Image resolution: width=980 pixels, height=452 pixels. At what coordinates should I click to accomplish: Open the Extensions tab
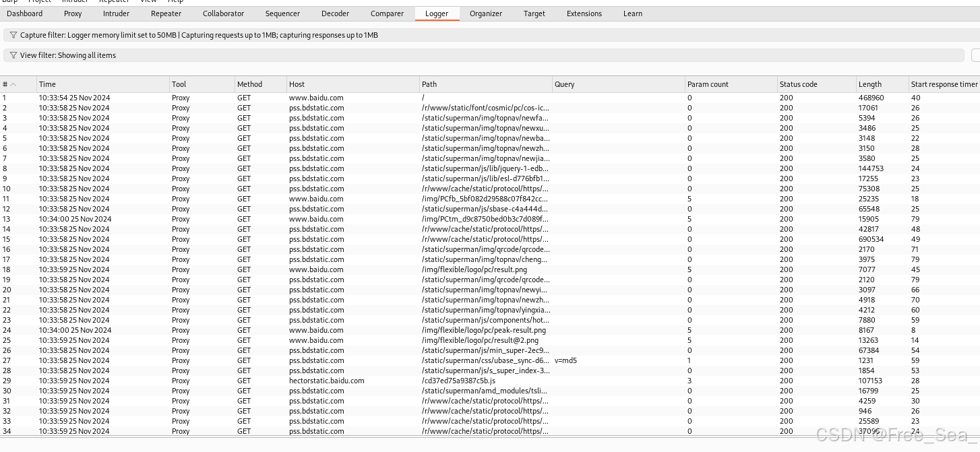click(x=584, y=13)
